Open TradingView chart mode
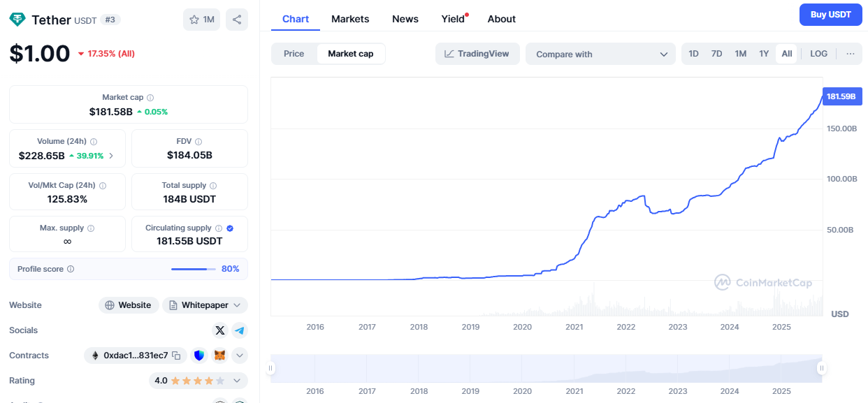868x403 pixels. (477, 54)
